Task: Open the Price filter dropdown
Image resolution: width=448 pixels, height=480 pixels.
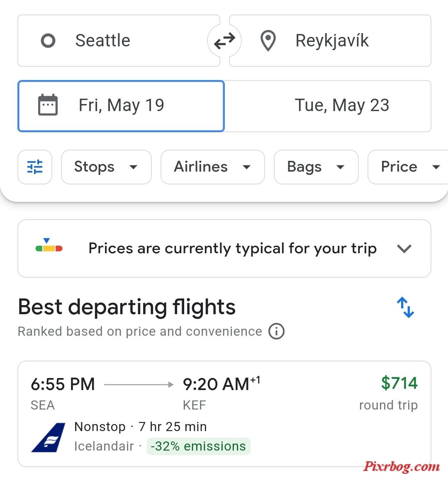Action: tap(408, 167)
